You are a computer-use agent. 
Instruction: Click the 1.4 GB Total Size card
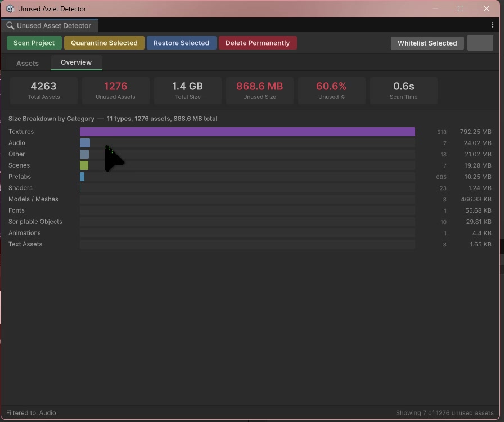click(x=188, y=90)
